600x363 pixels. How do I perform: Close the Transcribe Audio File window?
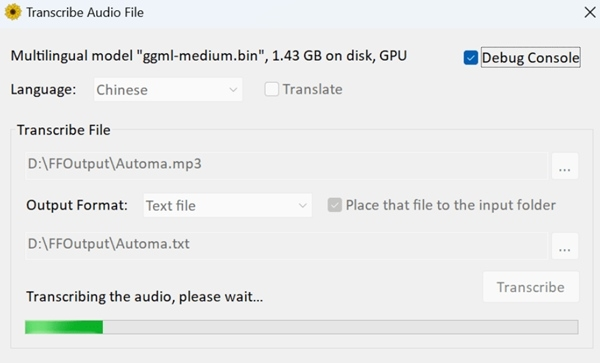(x=590, y=12)
